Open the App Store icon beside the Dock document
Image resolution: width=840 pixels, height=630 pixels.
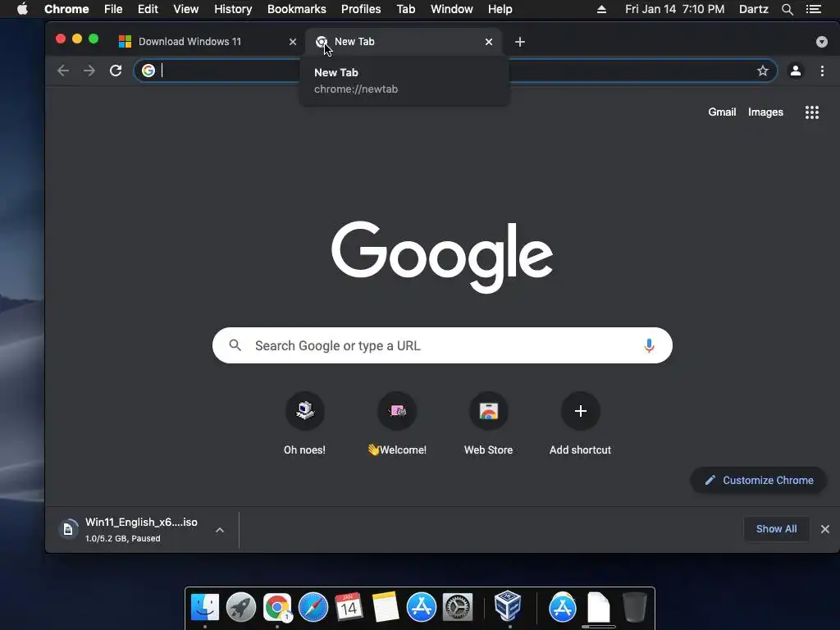563,608
